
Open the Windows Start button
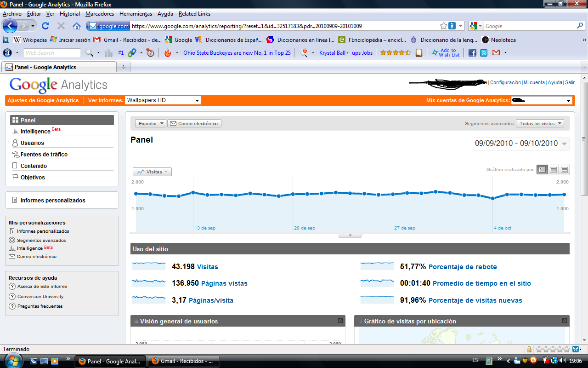(12, 361)
